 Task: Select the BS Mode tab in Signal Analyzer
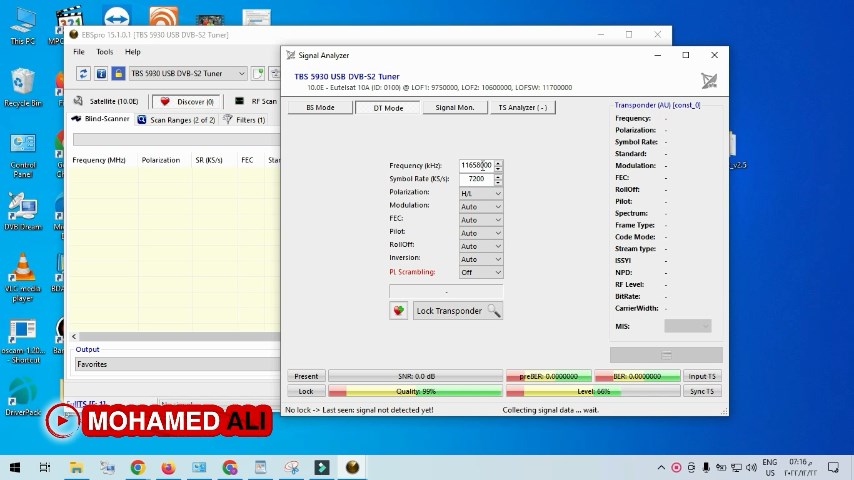320,107
